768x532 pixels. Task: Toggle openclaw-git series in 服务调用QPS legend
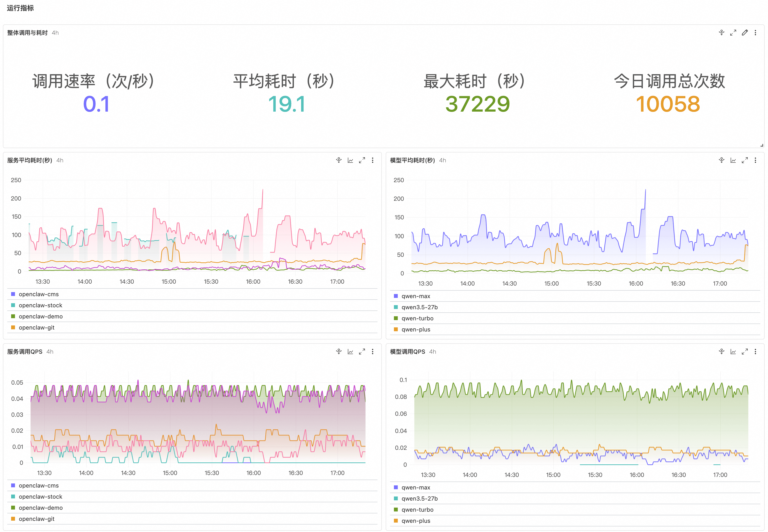(x=36, y=519)
